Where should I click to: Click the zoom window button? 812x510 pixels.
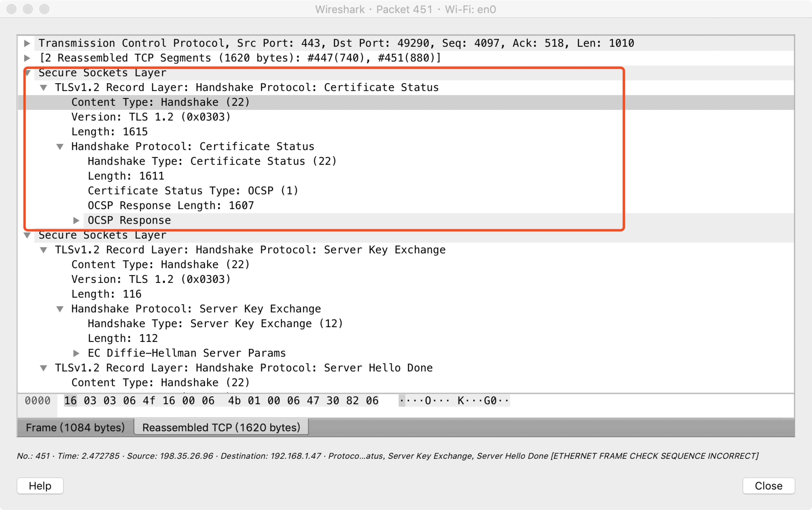(44, 9)
